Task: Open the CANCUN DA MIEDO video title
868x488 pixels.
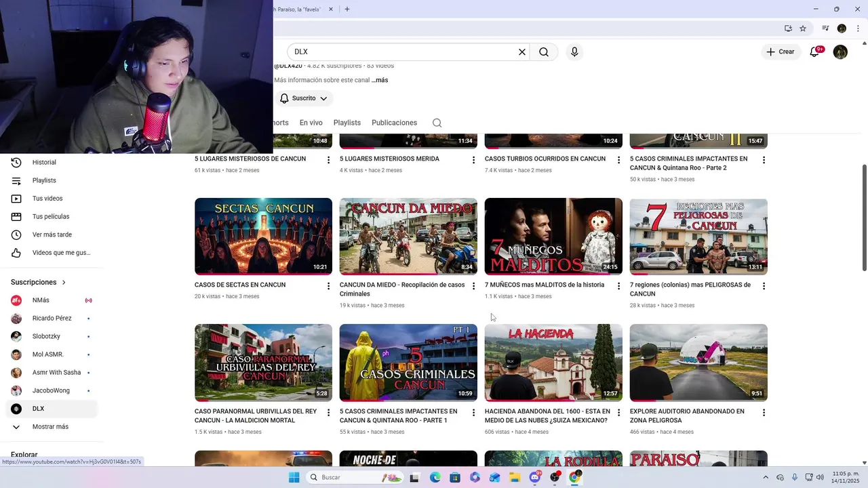Action: pyautogui.click(x=402, y=289)
